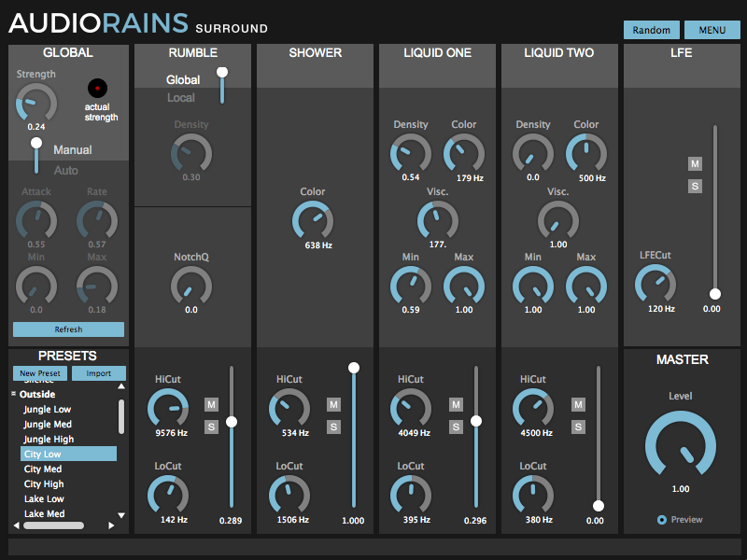Click the Global Attack knob

pyautogui.click(x=36, y=221)
